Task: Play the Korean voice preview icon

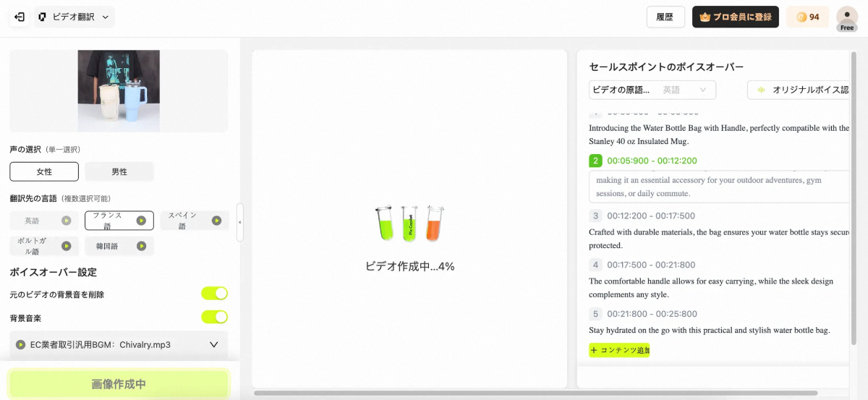Action: [x=142, y=246]
